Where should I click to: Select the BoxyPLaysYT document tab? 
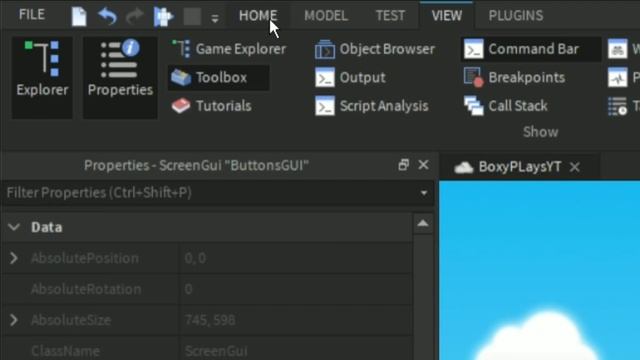pyautogui.click(x=519, y=167)
